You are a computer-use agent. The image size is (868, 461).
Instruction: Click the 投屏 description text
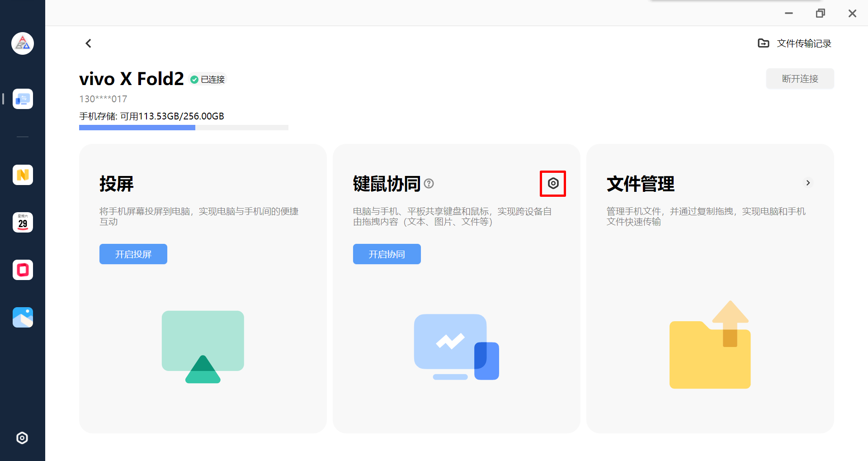coord(199,216)
